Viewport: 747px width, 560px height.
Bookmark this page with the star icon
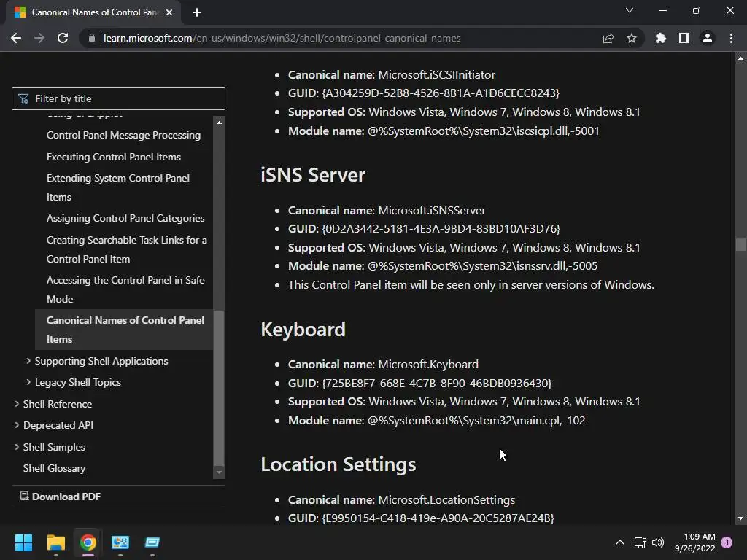(x=632, y=38)
